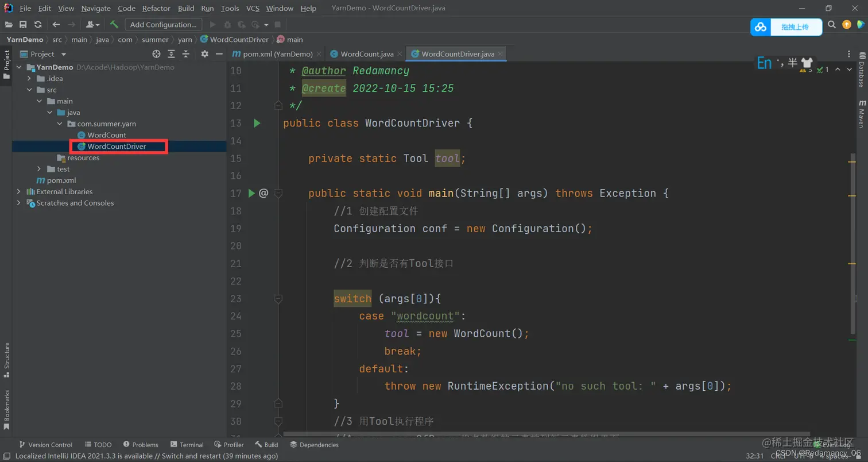Click Expand All in Project panel
868x462 pixels.
171,54
